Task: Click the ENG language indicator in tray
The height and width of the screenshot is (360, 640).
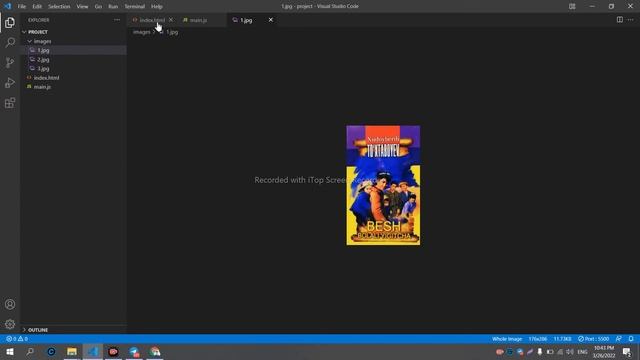Action: (582, 352)
